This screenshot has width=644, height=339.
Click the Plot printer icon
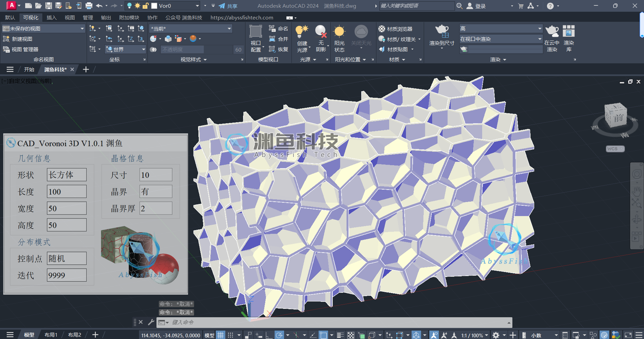[x=89, y=5]
